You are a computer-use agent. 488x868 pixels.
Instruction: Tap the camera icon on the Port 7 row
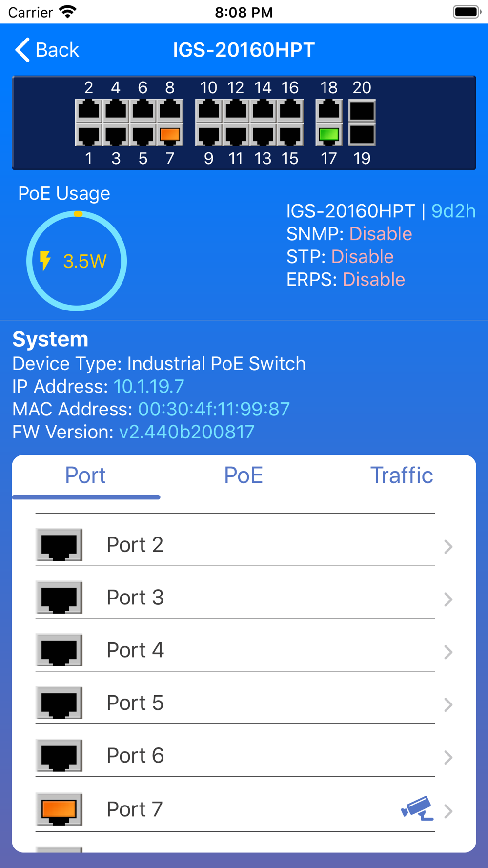[417, 808]
